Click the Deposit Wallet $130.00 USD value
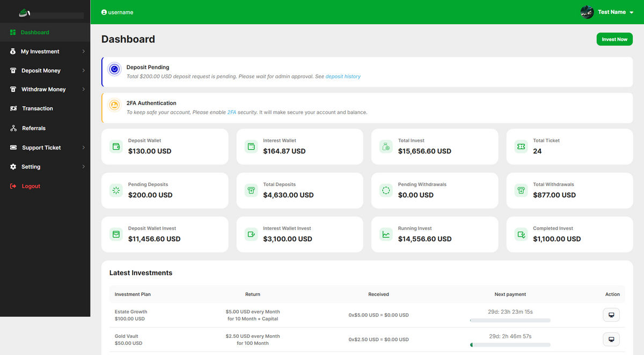 (x=150, y=151)
